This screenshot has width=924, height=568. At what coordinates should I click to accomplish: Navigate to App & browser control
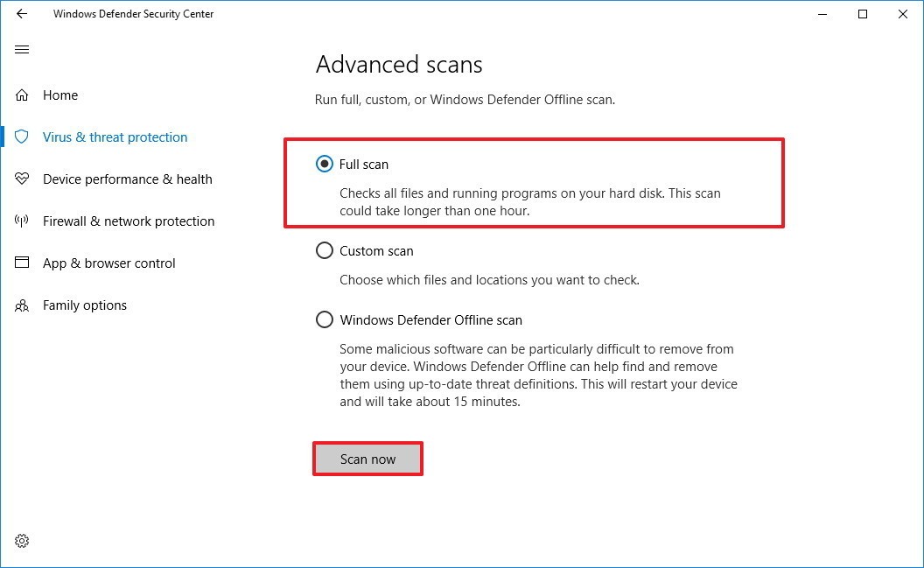pyautogui.click(x=109, y=263)
